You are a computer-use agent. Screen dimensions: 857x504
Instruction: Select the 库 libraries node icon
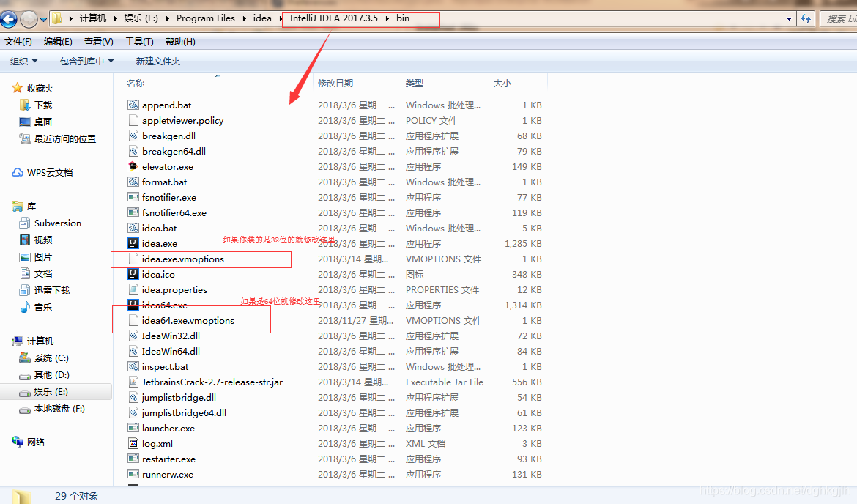tap(18, 206)
